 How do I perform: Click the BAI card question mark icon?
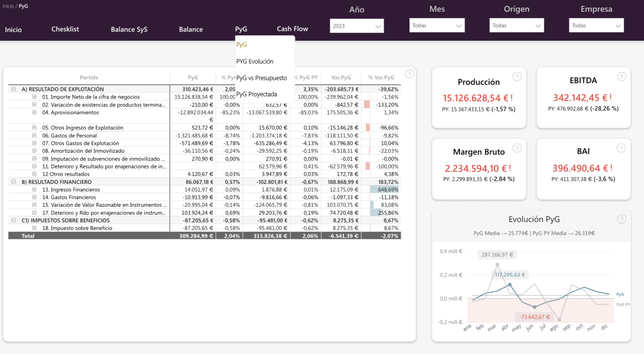click(622, 148)
